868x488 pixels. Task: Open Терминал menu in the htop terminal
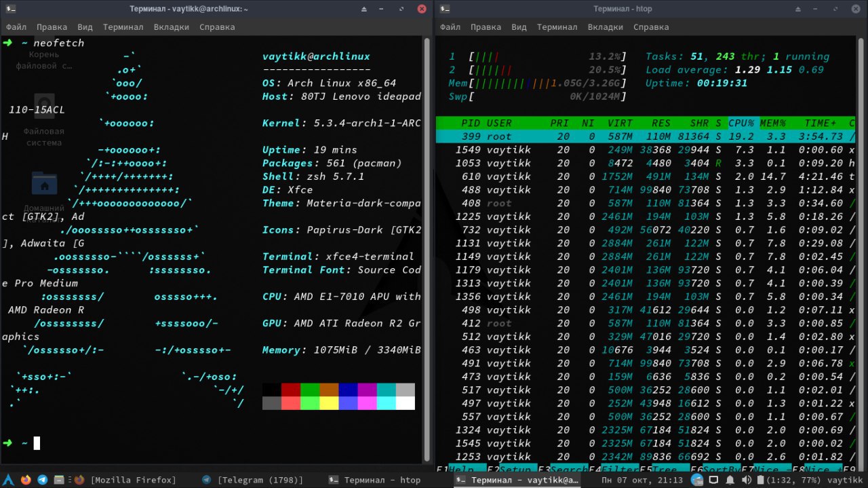(x=557, y=27)
